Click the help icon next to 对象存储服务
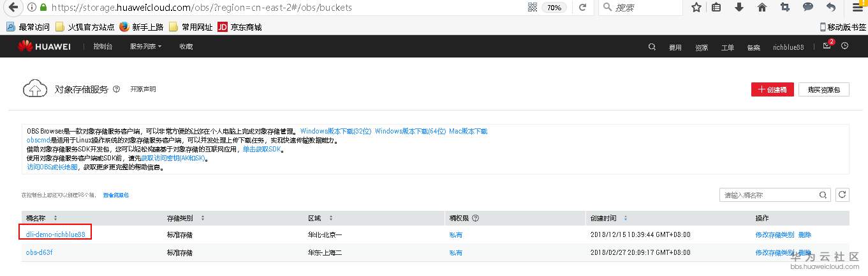 click(x=116, y=89)
